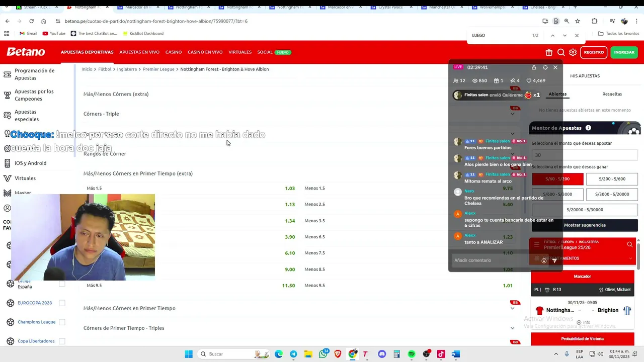Viewport: 644px width, 362px height.
Task: Select S/20000 - S/30000 win amount
Action: [585, 210]
